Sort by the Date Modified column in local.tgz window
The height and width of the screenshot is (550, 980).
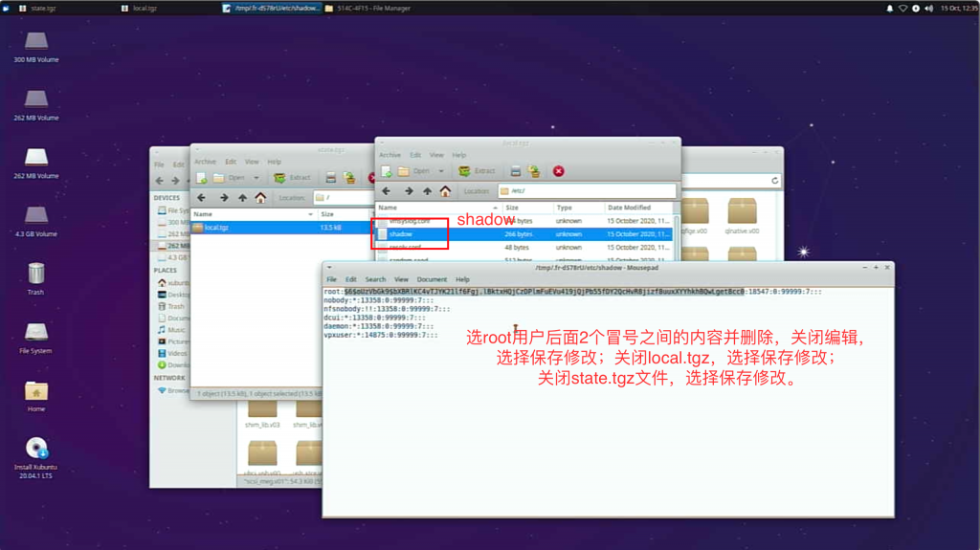tap(638, 208)
